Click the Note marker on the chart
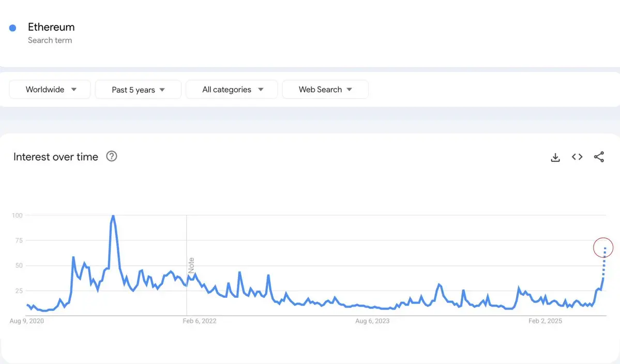The width and height of the screenshot is (620, 364). point(191,265)
